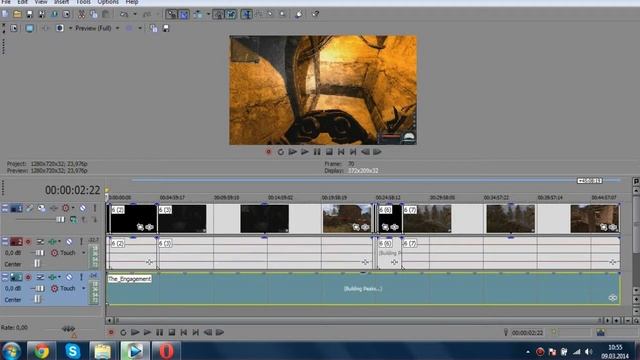
Task: Open the Insert menu
Action: point(61,2)
